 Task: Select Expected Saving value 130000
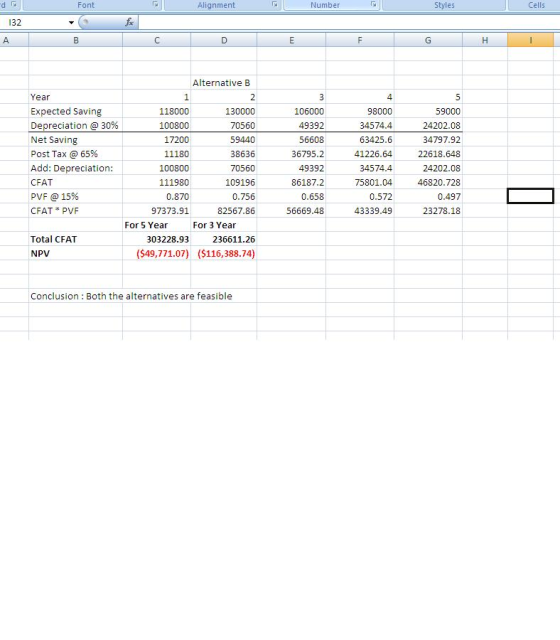click(x=224, y=111)
